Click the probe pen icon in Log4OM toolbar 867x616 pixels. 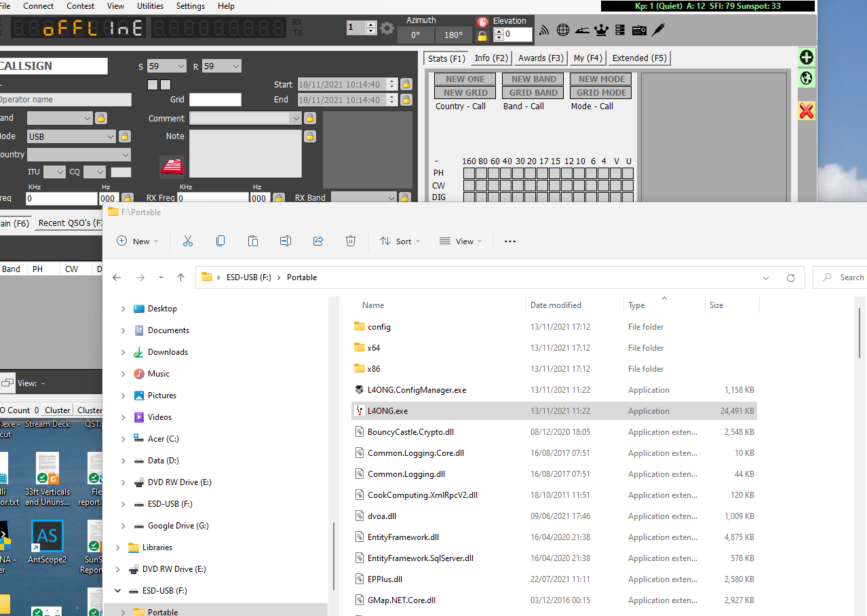658,30
